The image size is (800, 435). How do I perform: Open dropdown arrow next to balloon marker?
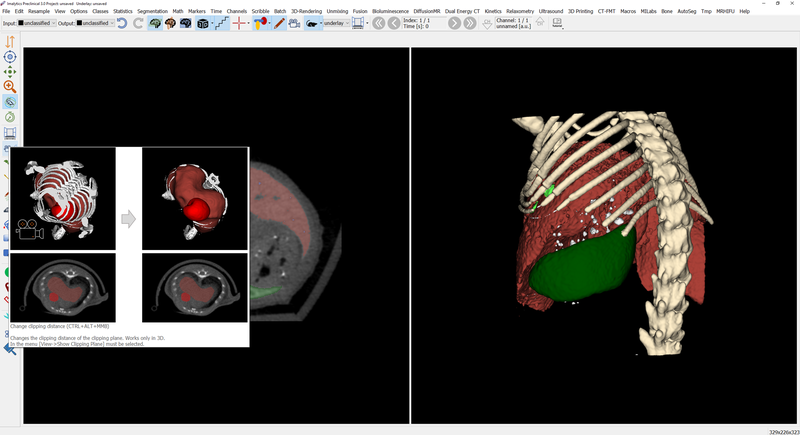[x=269, y=23]
